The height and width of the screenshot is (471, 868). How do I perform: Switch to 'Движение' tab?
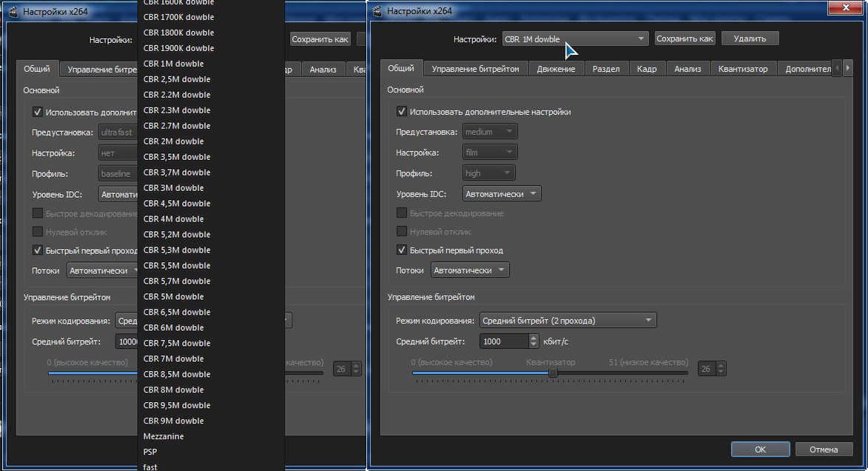556,69
